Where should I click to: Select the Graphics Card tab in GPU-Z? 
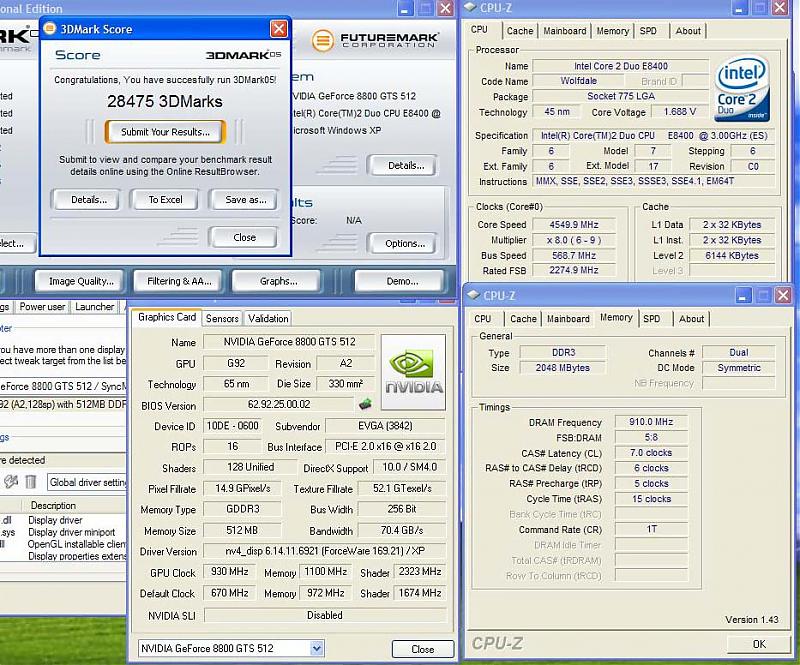click(x=167, y=317)
